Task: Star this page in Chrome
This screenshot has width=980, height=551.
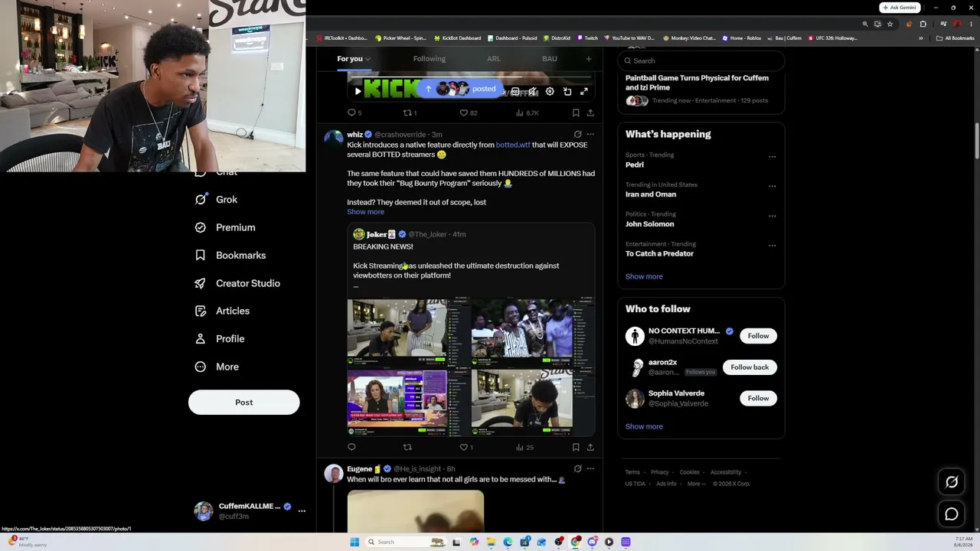Action: [890, 24]
